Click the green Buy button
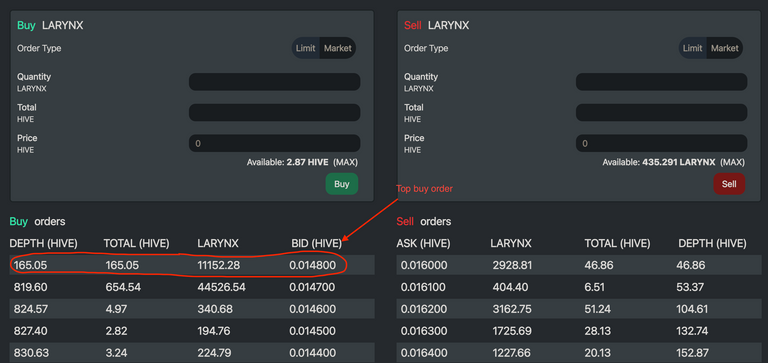This screenshot has width=768, height=363. click(342, 184)
